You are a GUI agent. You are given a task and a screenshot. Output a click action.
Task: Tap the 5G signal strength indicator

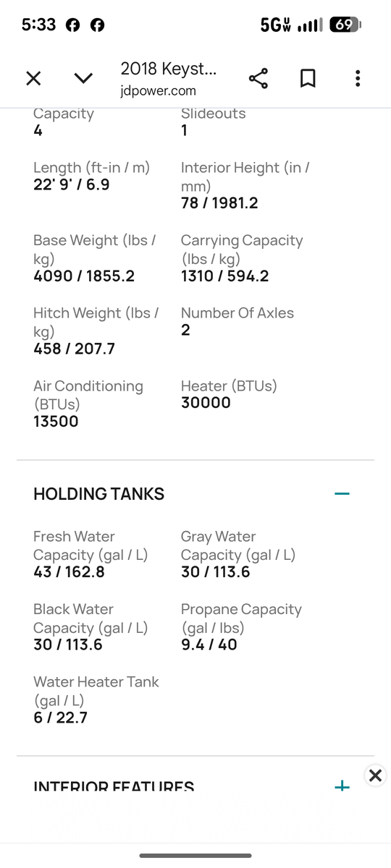tap(291, 25)
